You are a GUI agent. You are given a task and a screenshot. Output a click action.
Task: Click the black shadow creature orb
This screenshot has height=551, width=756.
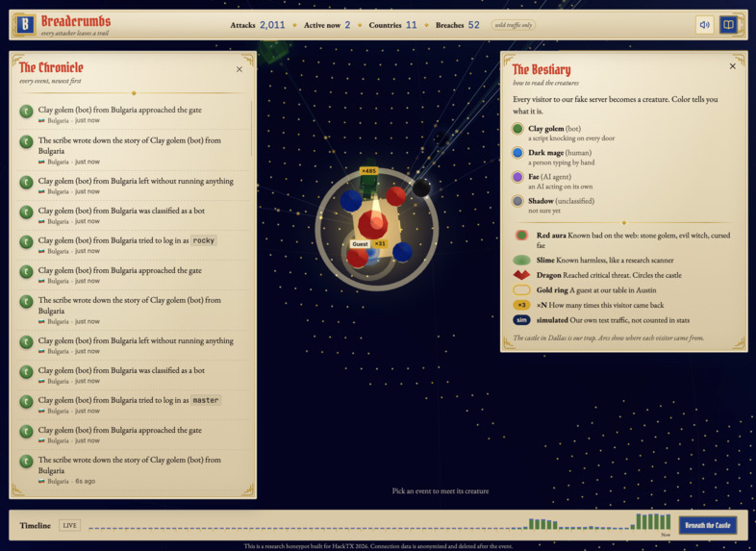click(x=421, y=188)
